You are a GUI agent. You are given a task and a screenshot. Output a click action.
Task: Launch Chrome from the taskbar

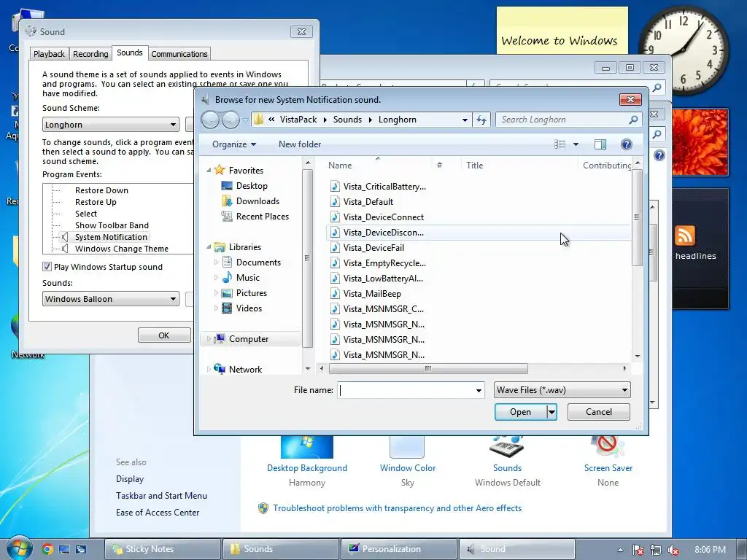[47, 549]
